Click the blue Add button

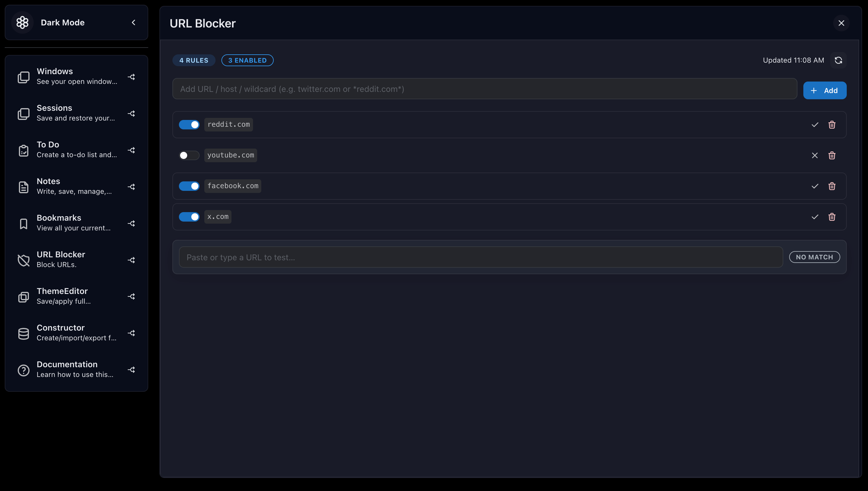tap(825, 90)
